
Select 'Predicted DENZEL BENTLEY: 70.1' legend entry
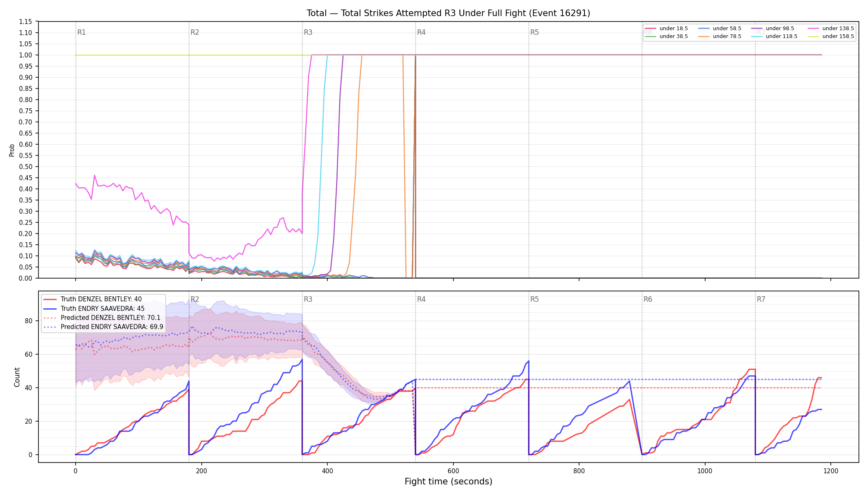pos(110,317)
